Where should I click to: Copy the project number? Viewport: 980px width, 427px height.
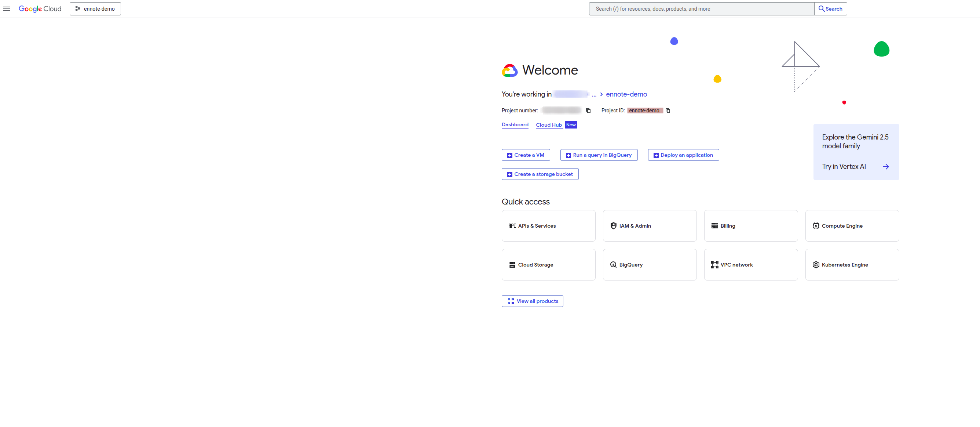coord(588,111)
